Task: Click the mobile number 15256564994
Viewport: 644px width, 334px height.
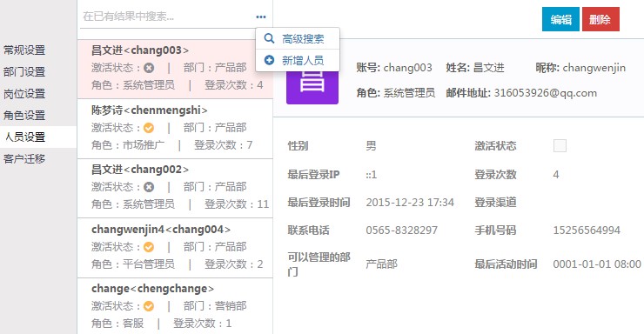Action: click(587, 230)
